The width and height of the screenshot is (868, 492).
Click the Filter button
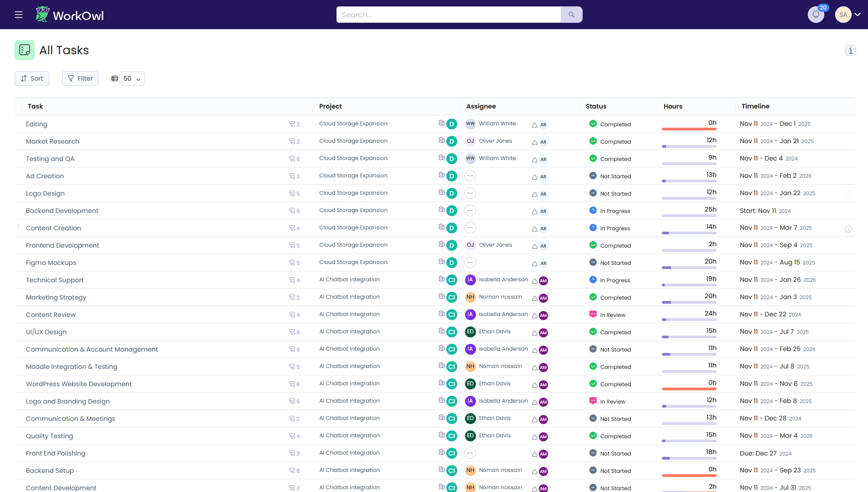point(80,78)
